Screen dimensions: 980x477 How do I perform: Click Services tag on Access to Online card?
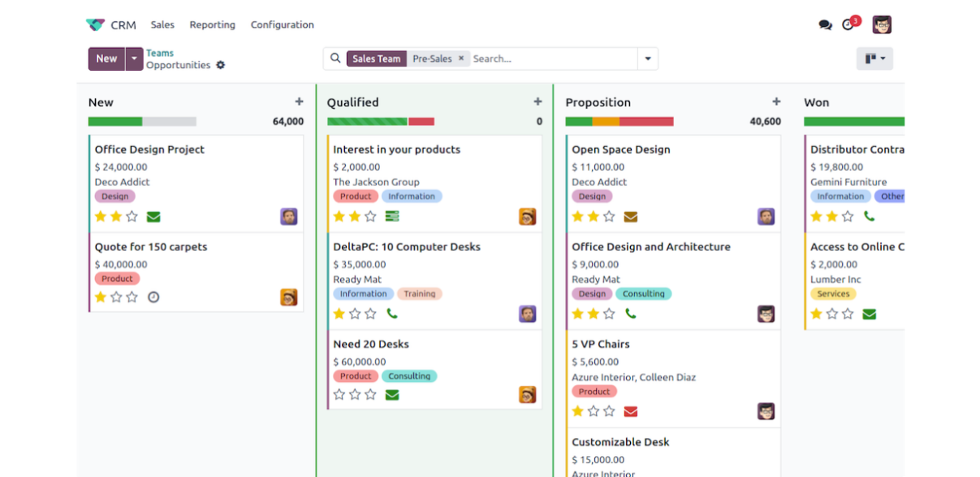point(833,294)
